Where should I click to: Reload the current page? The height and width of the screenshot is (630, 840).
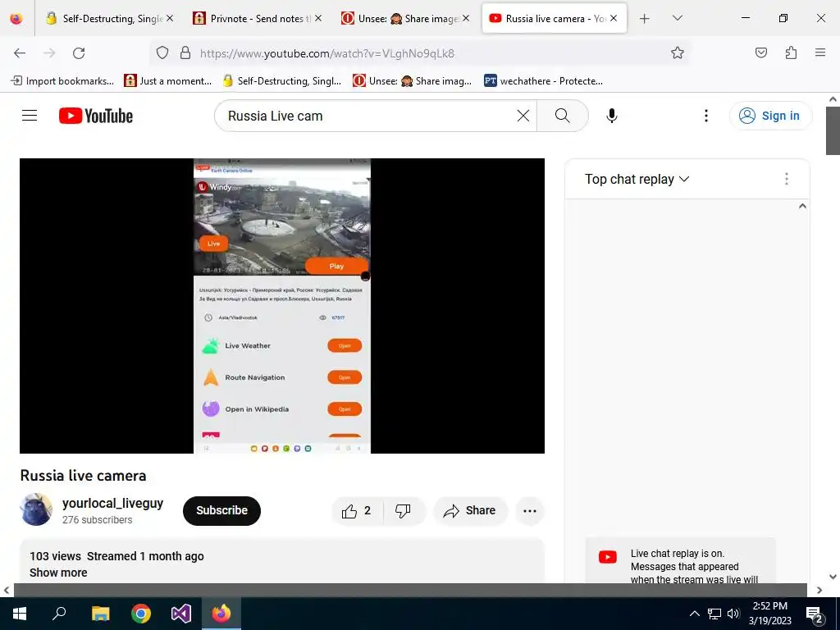(x=79, y=53)
